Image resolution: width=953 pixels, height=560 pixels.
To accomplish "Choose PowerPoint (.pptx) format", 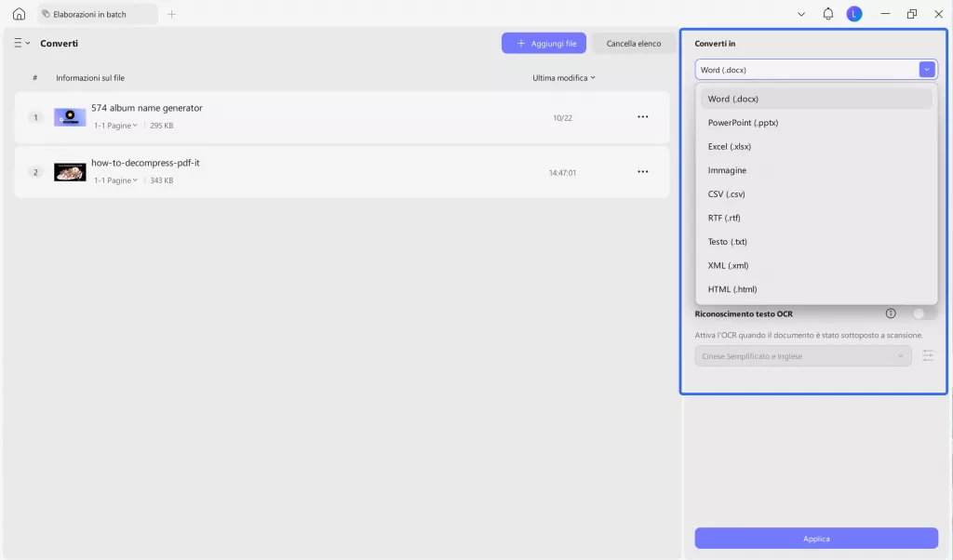I will point(816,123).
